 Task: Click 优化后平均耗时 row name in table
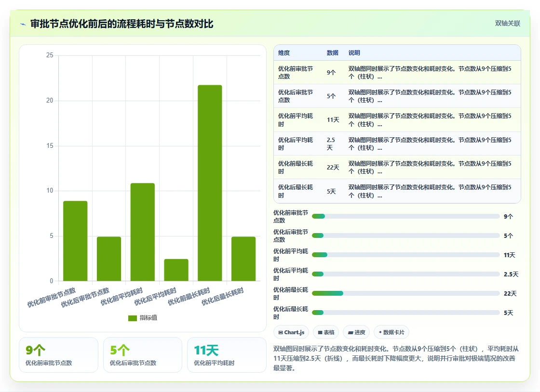296,144
